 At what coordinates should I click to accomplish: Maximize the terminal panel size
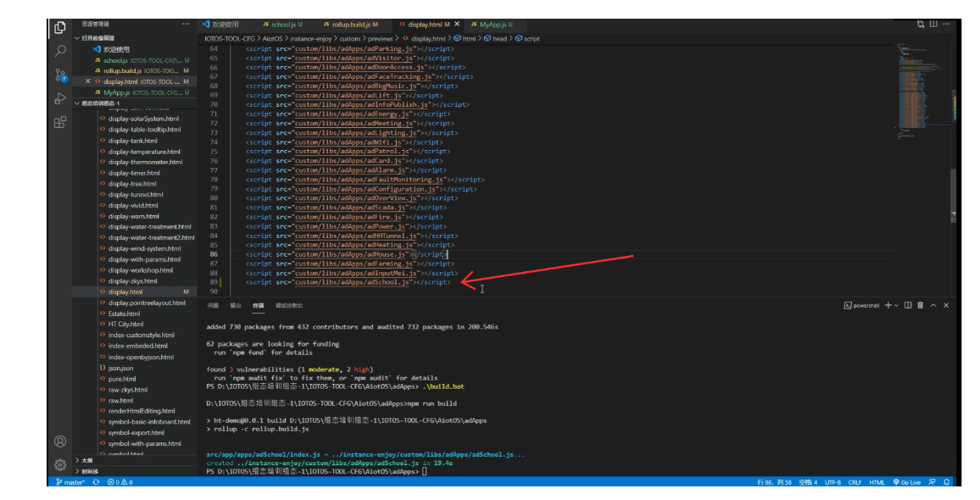coord(933,305)
